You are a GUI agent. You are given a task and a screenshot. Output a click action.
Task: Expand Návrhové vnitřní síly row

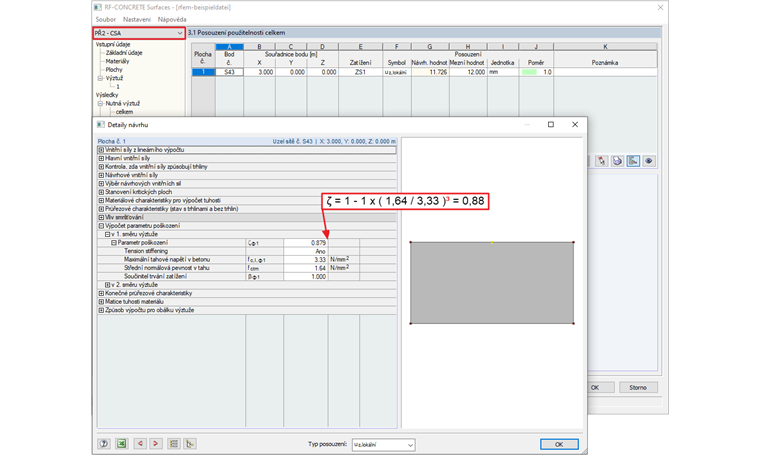pos(101,175)
